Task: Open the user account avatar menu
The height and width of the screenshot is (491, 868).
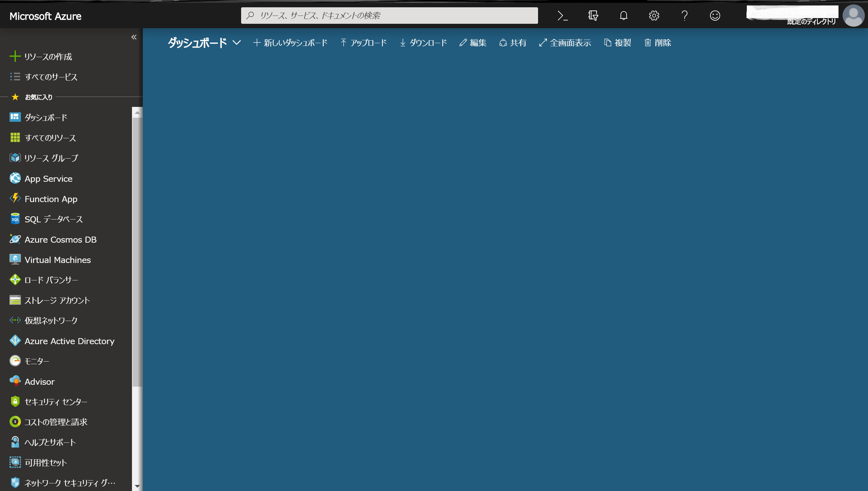Action: (853, 16)
